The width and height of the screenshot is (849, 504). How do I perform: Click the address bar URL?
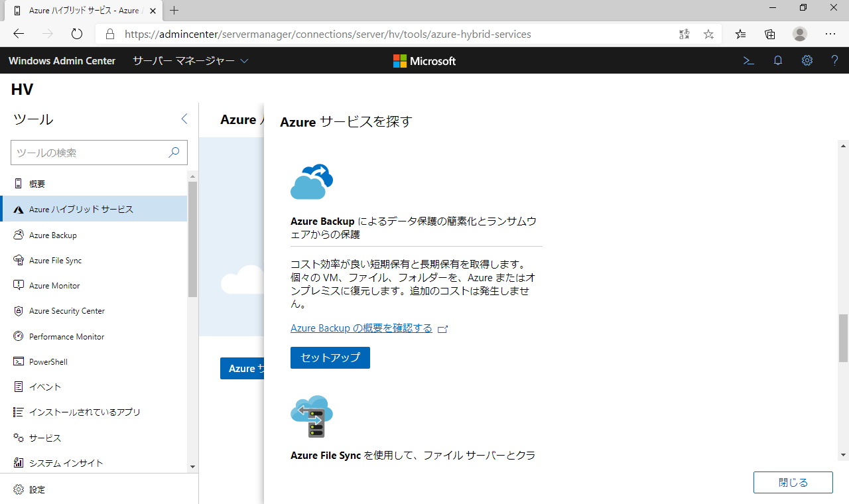[328, 34]
